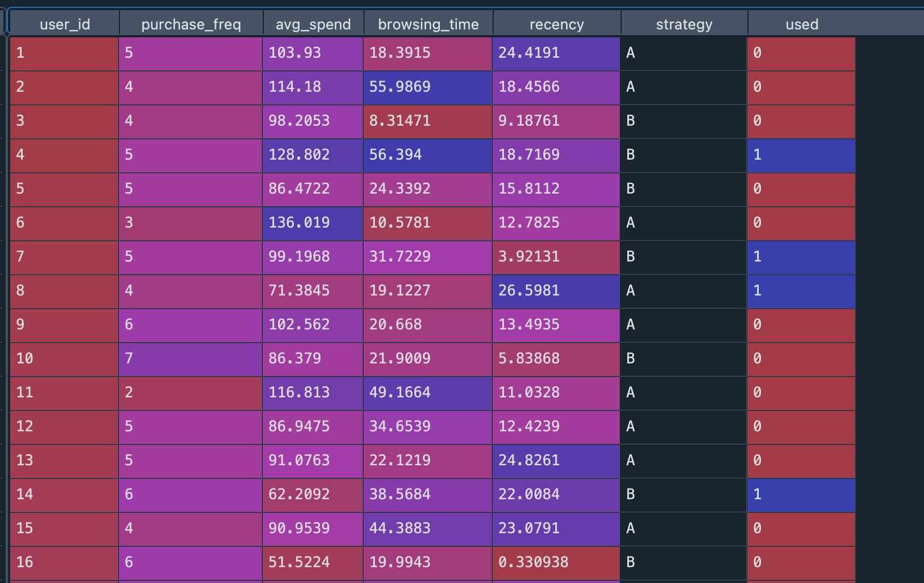Screen dimensions: 924x583
Task: Click avg_spend value 116.813
Action: click(313, 393)
